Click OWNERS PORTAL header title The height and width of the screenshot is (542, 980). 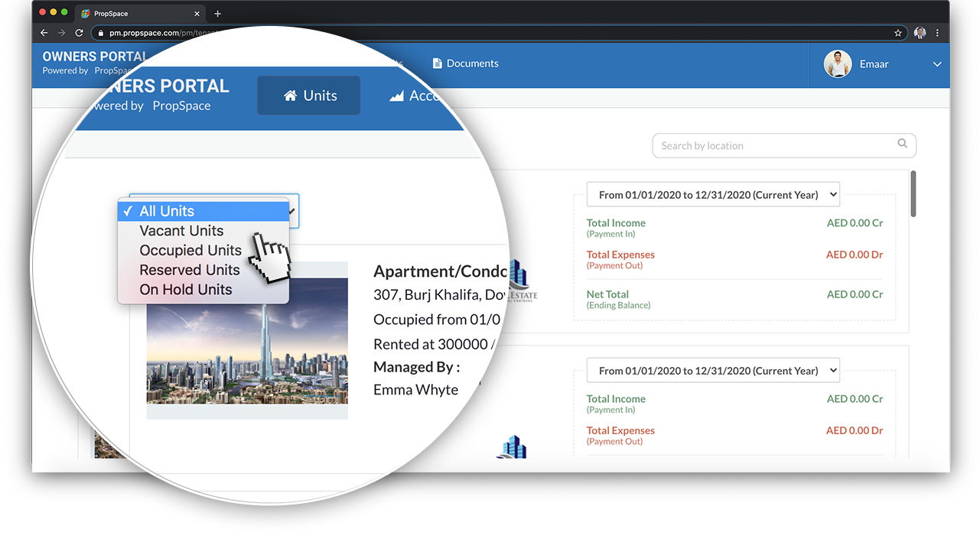click(x=95, y=57)
